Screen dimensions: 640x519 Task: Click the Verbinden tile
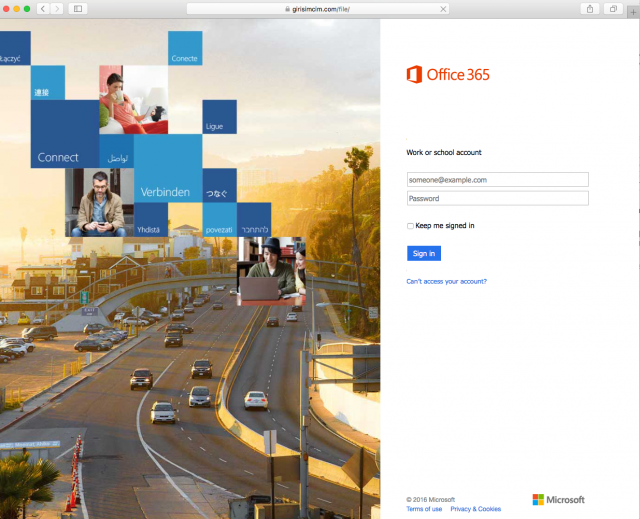point(168,168)
